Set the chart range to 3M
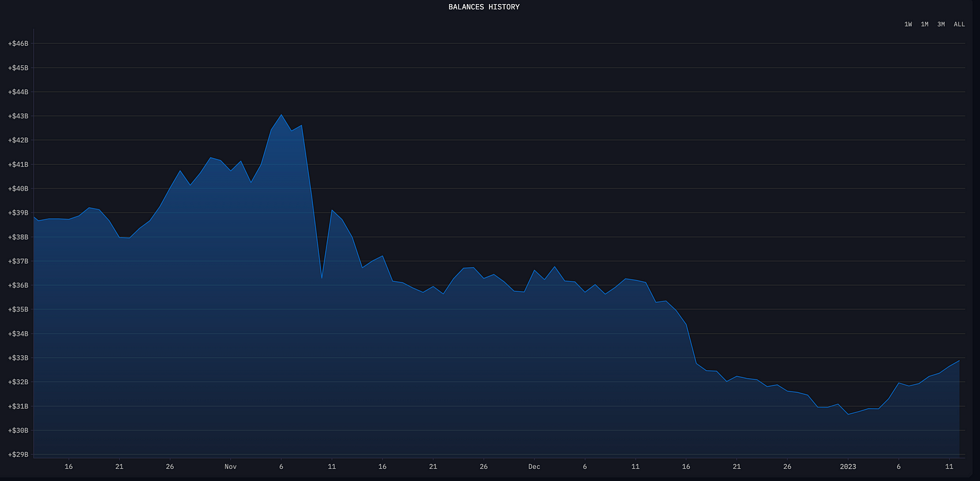Viewport: 980px width, 481px height. [941, 24]
